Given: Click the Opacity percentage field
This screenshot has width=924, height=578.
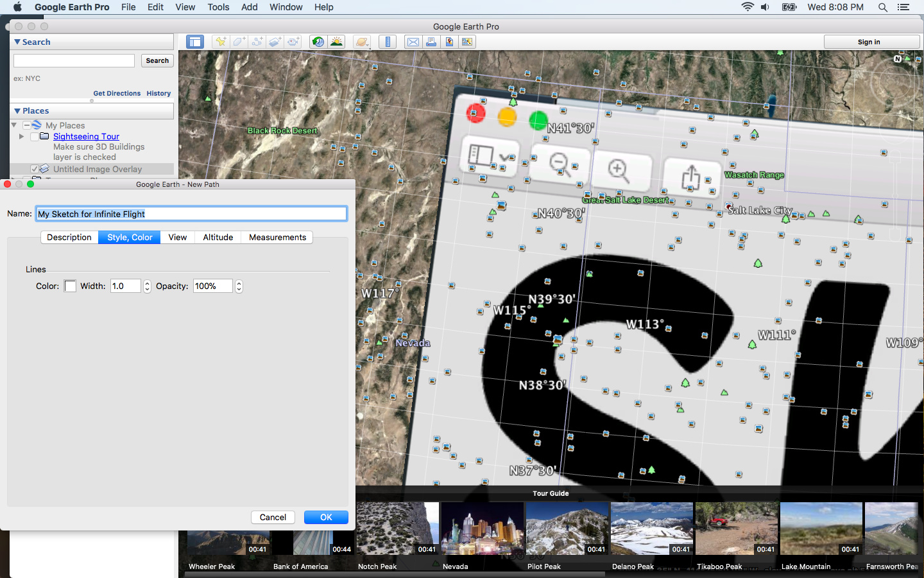Looking at the screenshot, I should pyautogui.click(x=213, y=286).
